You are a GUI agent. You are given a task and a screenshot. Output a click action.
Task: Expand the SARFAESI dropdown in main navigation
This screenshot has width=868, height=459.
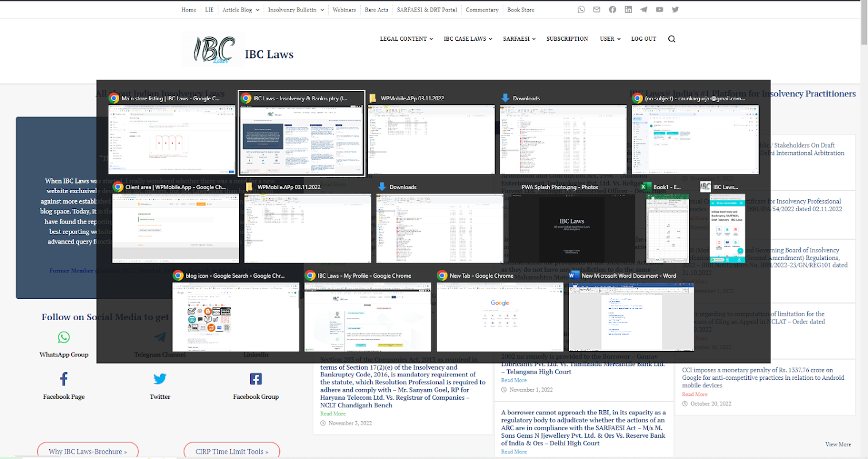(519, 39)
